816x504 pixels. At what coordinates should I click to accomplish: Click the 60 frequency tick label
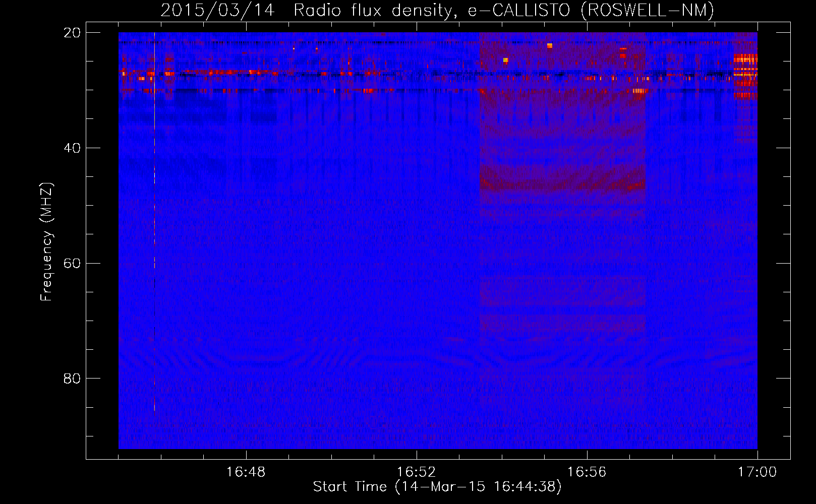click(72, 263)
